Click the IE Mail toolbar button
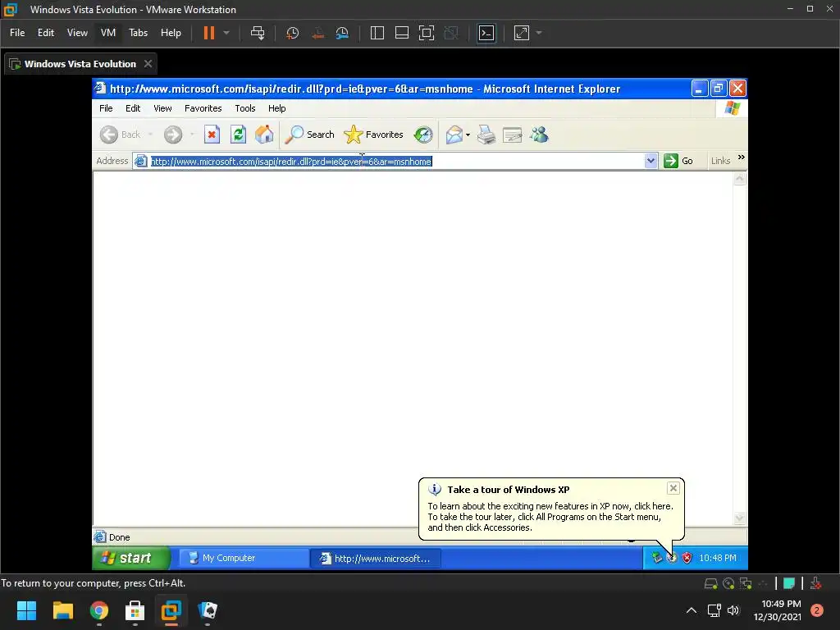This screenshot has width=840, height=630. tap(454, 135)
